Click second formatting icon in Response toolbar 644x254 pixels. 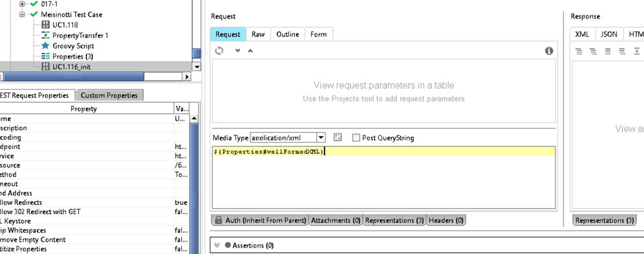[x=593, y=52]
